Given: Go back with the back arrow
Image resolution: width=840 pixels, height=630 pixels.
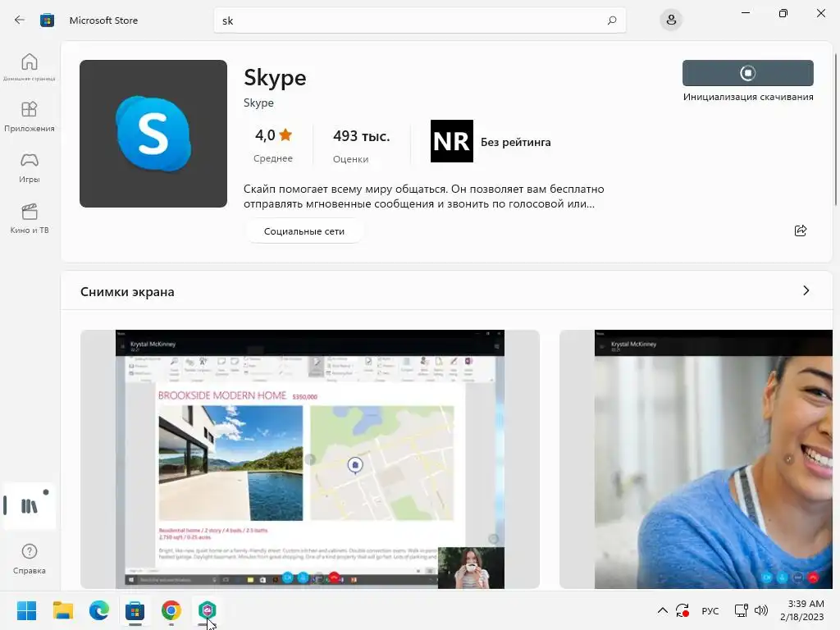Looking at the screenshot, I should click(20, 20).
